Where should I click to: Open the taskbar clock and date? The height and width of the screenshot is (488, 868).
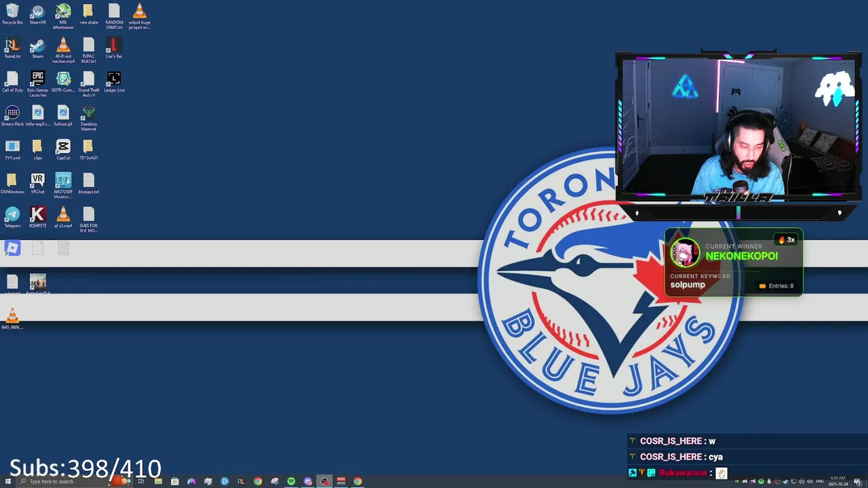pos(837,481)
